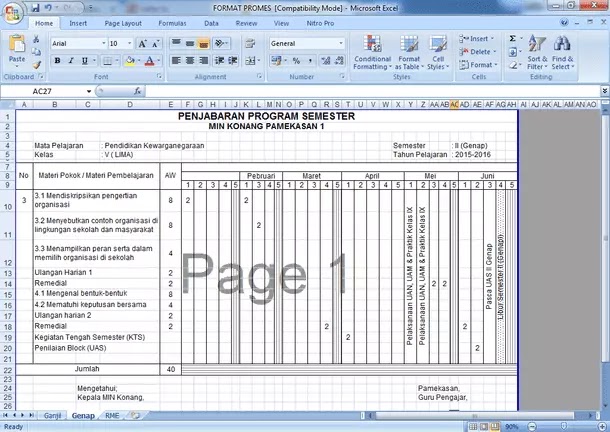The width and height of the screenshot is (610, 432).
Task: Expand the Format as Table gallery
Action: pos(409,53)
